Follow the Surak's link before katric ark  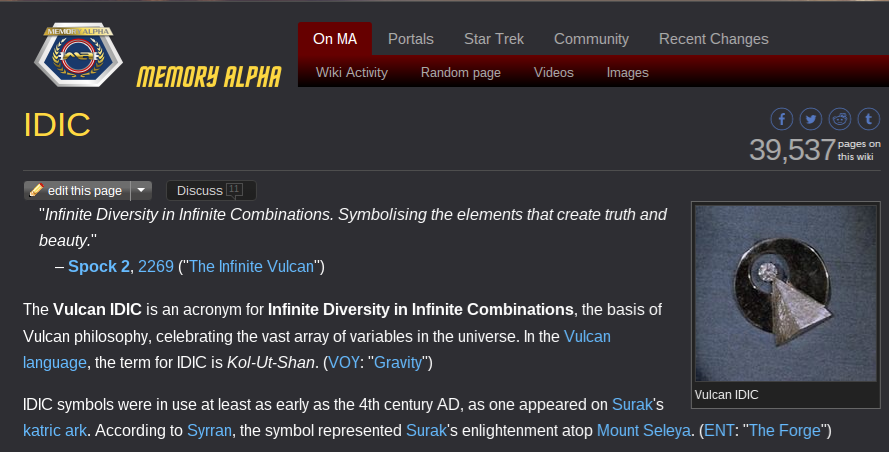(x=633, y=404)
